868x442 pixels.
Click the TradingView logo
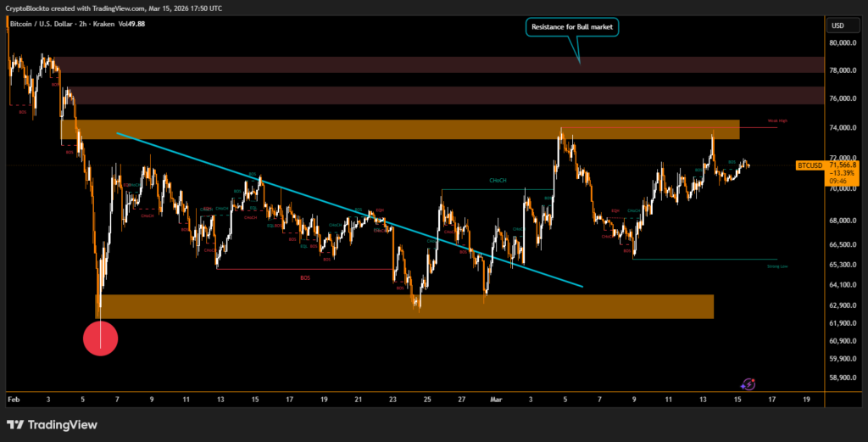coord(52,424)
